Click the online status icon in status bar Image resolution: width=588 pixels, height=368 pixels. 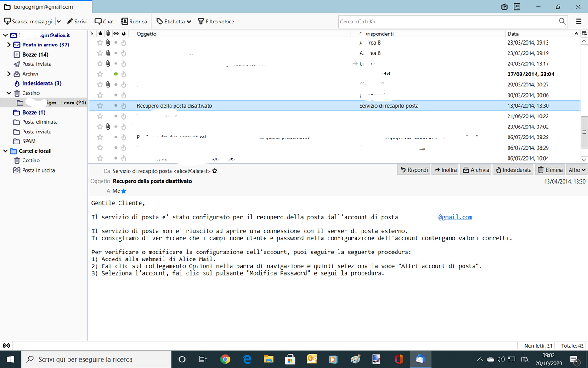click(x=6, y=345)
